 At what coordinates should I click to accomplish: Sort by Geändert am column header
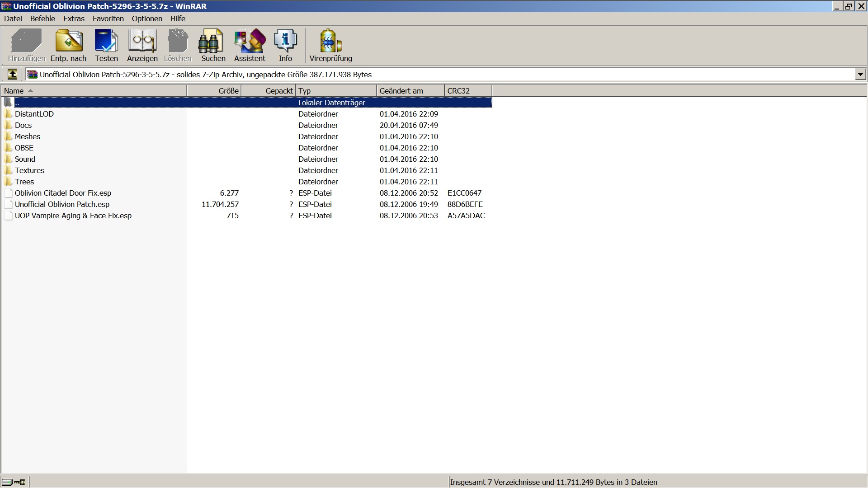[410, 91]
